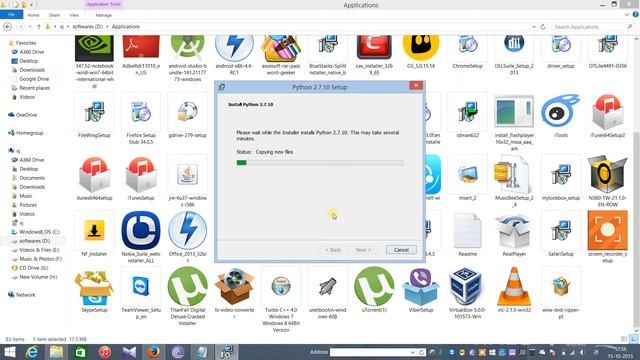The height and width of the screenshot is (360, 640).
Task: Select the ViberSetup file icon
Action: click(420, 287)
